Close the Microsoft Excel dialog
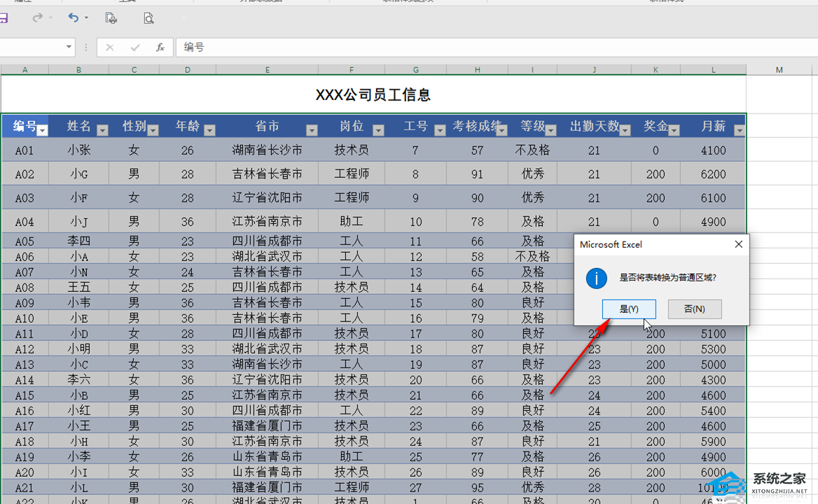Image resolution: width=818 pixels, height=504 pixels. click(738, 244)
